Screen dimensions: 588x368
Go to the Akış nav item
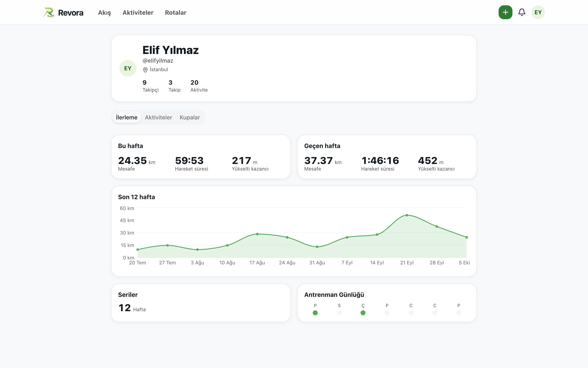pyautogui.click(x=105, y=13)
